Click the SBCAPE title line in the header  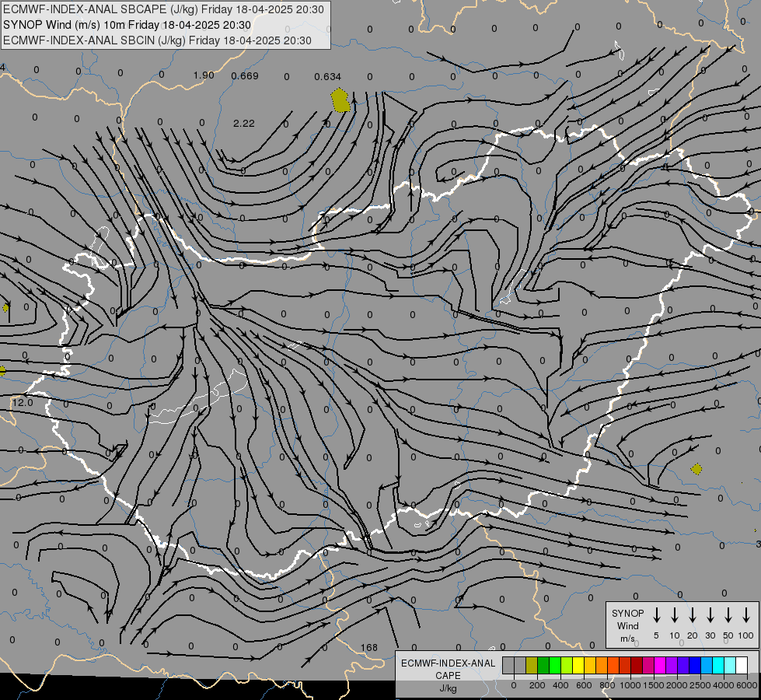click(163, 9)
